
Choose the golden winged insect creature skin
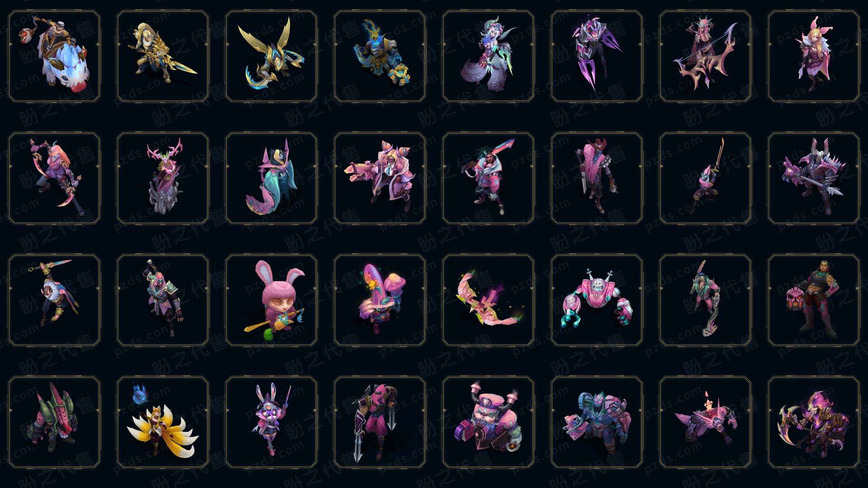point(271,56)
